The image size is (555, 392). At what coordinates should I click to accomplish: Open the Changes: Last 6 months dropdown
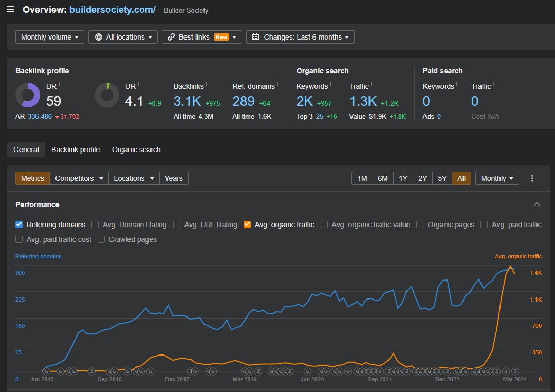click(x=300, y=37)
